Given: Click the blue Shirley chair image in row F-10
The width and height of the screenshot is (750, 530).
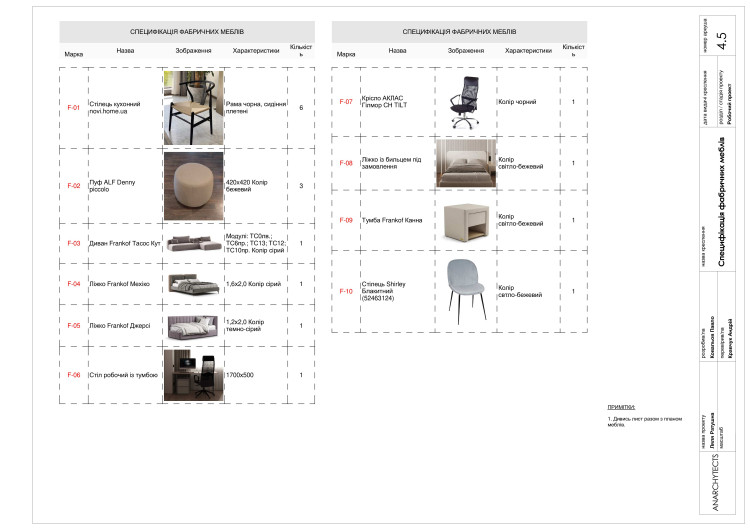Looking at the screenshot, I should [x=466, y=291].
